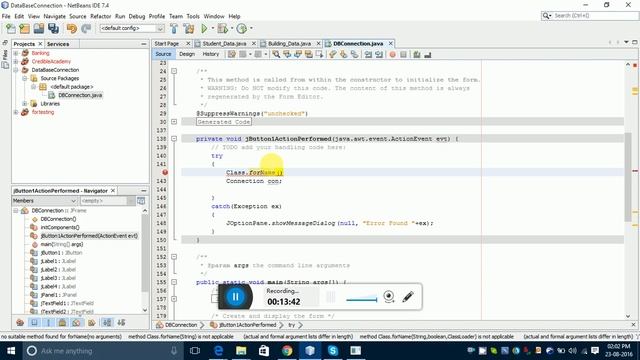640x360 pixels.
Task: Run the project with the green arrow
Action: coord(204,28)
